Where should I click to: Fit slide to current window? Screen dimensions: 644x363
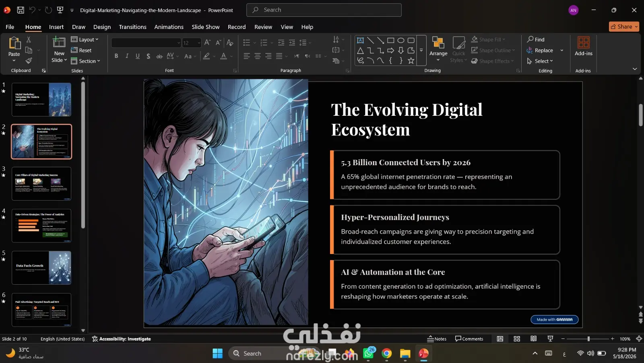(x=639, y=339)
